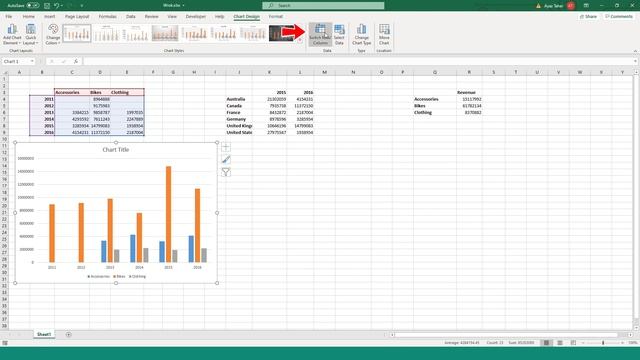Open the Customize Quick Access Toolbar dropdown
The image size is (640, 360).
click(x=82, y=6)
